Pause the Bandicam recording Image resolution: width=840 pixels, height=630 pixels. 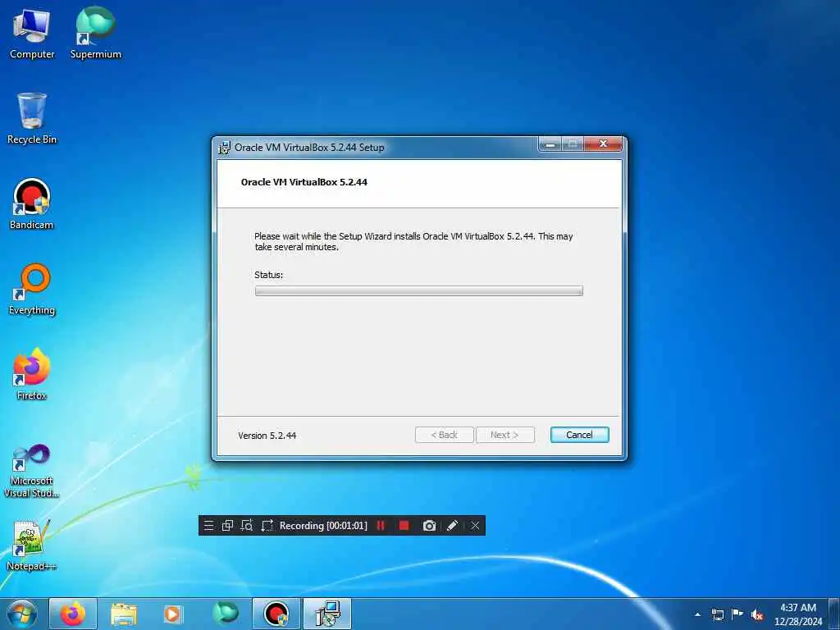tap(381, 526)
